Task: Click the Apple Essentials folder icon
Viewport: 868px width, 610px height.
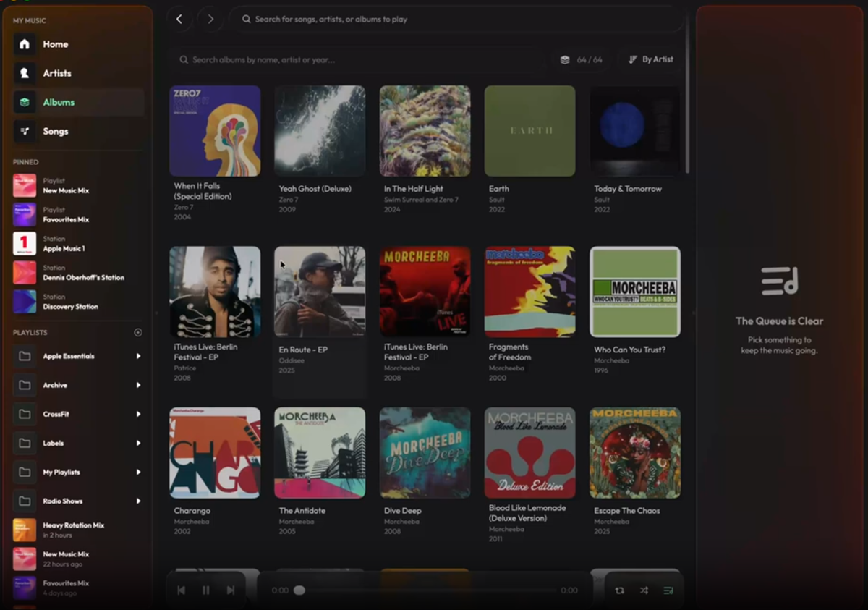Action: (x=25, y=356)
